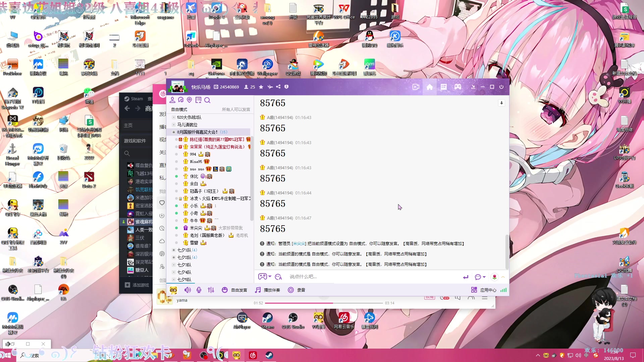Screen dimensions: 644x362
Task: Select channel 520大作战2队
Action: [189, 117]
